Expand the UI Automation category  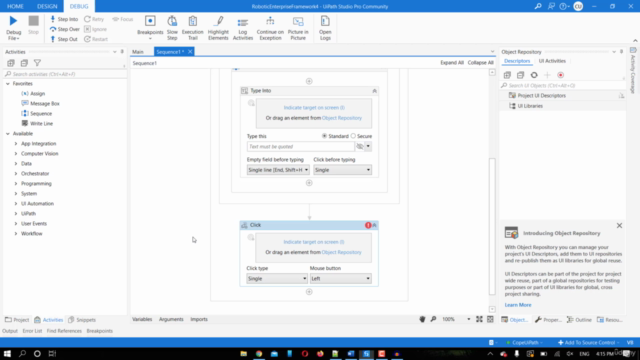pos(16,204)
